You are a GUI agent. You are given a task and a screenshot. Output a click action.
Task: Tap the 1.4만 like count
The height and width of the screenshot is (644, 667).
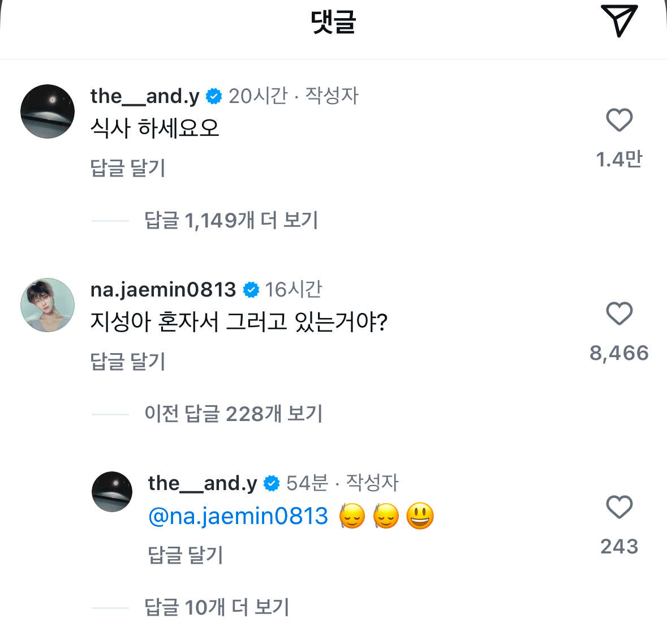[x=619, y=160]
